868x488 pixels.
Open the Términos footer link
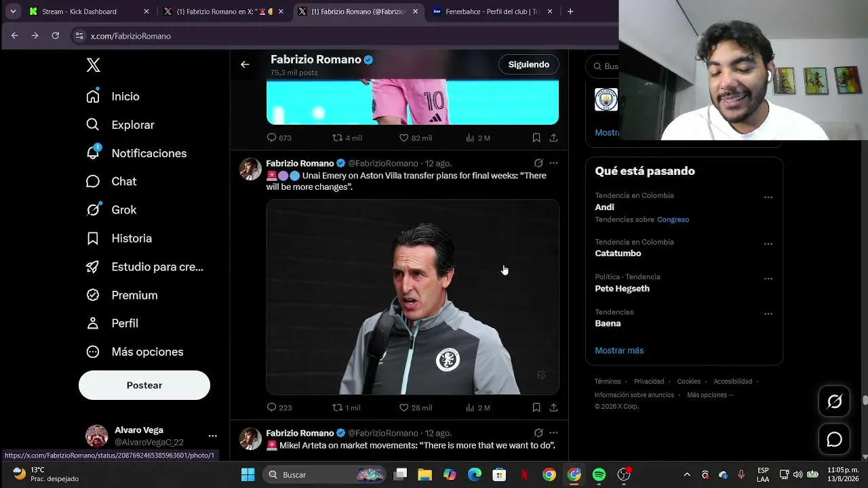tap(608, 382)
